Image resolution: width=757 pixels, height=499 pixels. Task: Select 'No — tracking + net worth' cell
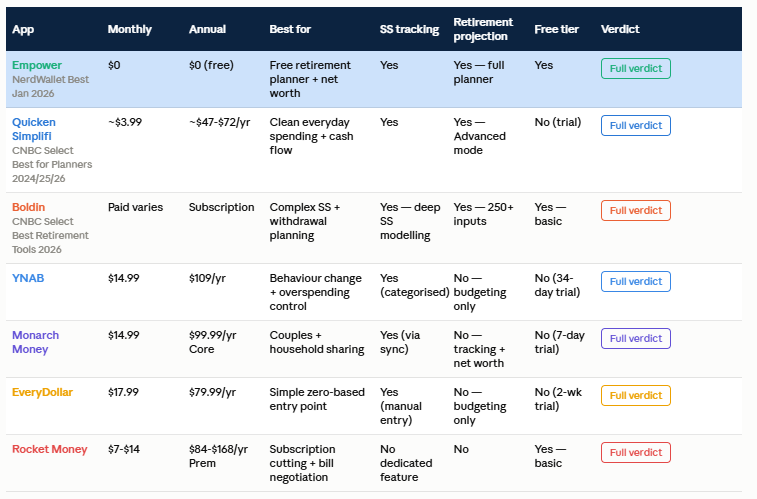(x=479, y=349)
